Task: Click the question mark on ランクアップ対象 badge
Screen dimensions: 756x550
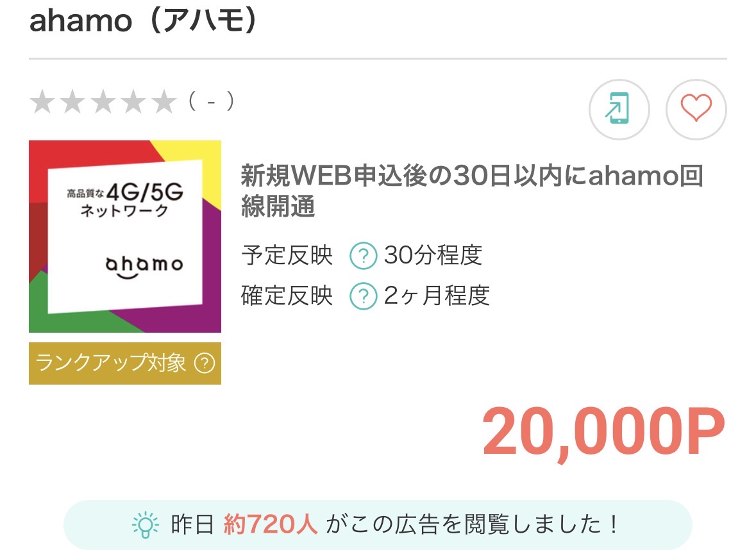Action: [x=204, y=364]
